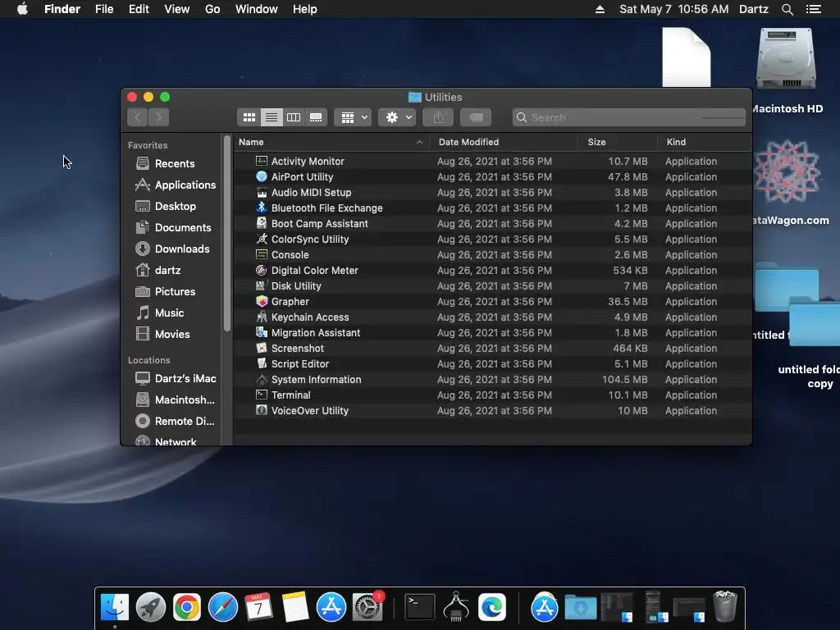Viewport: 840px width, 630px height.
Task: Open the Window menu
Action: (x=257, y=9)
